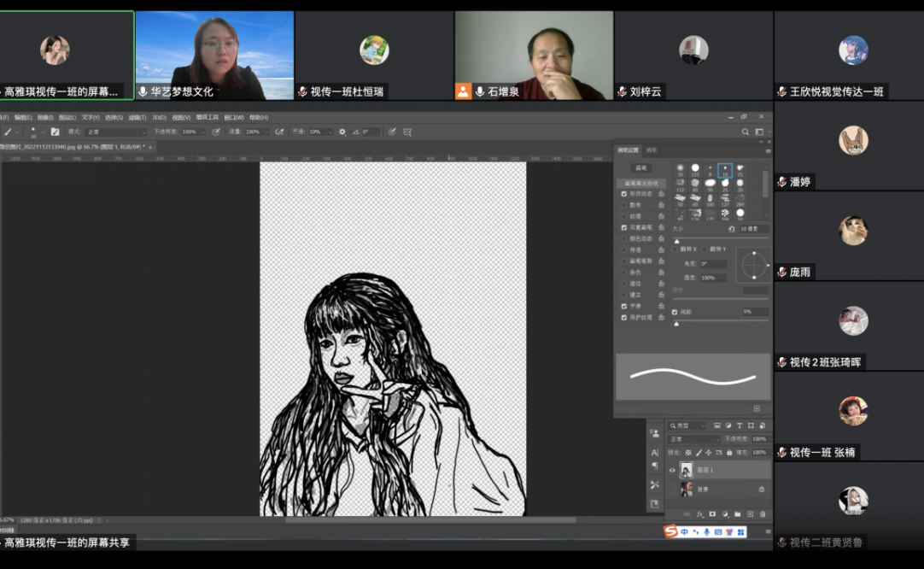
Task: Expand the layer blend mode 正常 dropdown
Action: [x=693, y=439]
